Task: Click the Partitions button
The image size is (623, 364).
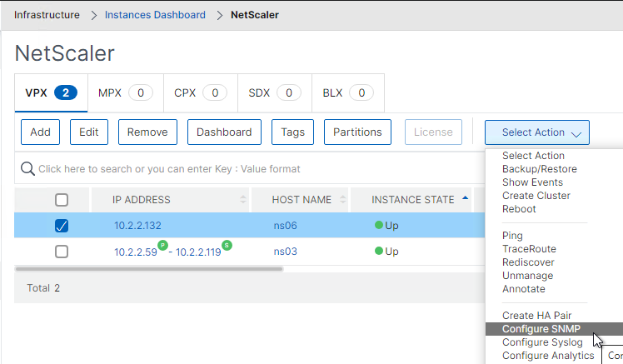Action: [357, 132]
